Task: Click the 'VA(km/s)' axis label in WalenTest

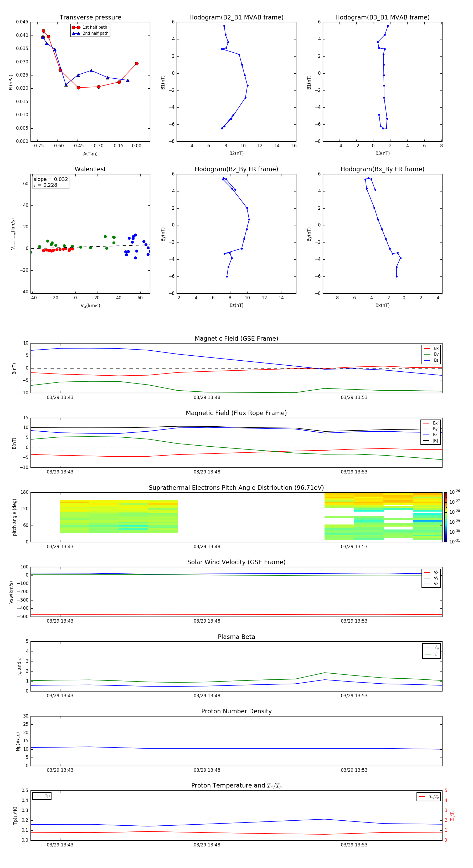Action: (x=90, y=306)
